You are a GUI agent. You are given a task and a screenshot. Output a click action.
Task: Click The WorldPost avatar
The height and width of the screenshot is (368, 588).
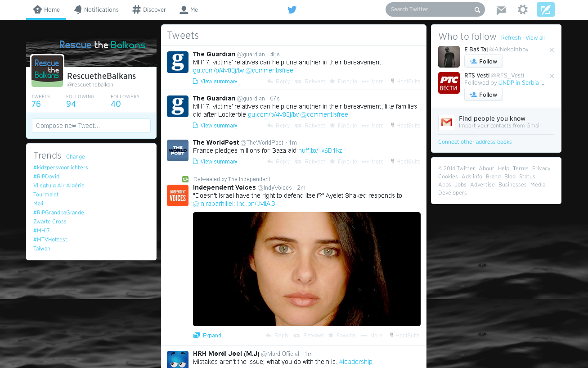point(178,150)
